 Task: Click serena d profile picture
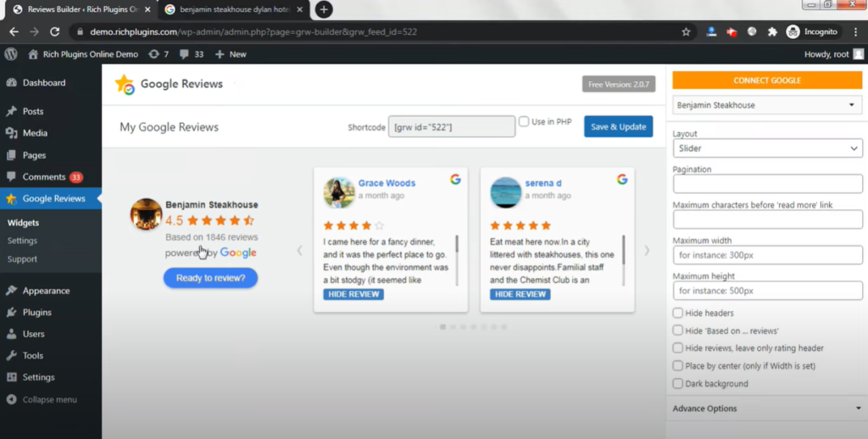[x=505, y=192]
